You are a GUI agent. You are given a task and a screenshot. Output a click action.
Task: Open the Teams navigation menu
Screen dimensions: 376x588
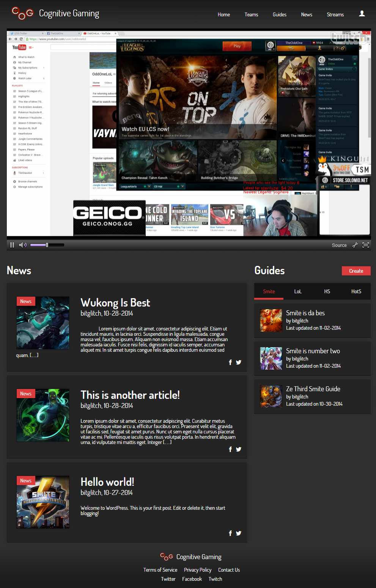coord(251,14)
